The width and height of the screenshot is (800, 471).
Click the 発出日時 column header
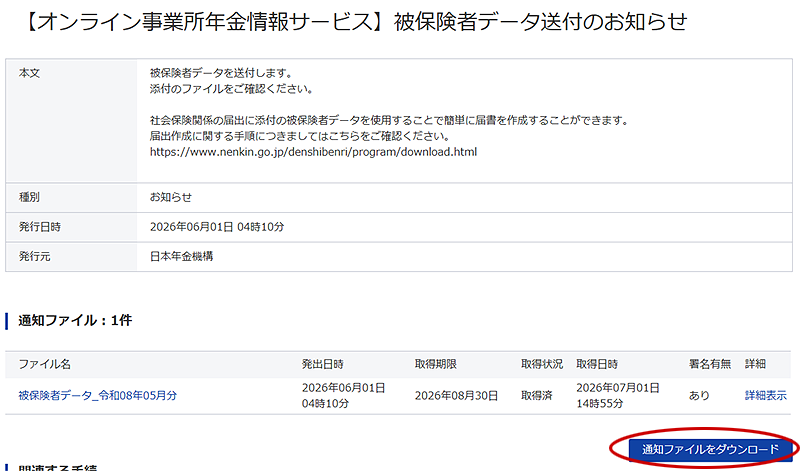point(322,364)
